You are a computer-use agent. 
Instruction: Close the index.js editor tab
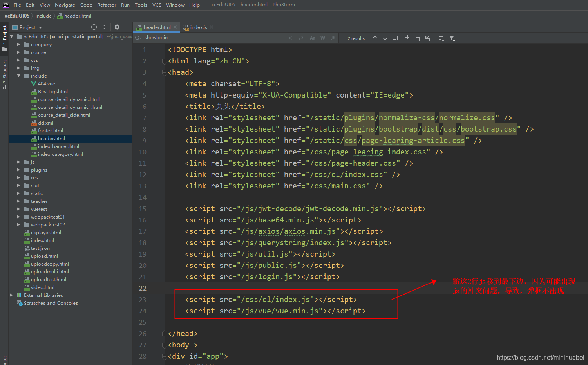[x=212, y=27]
